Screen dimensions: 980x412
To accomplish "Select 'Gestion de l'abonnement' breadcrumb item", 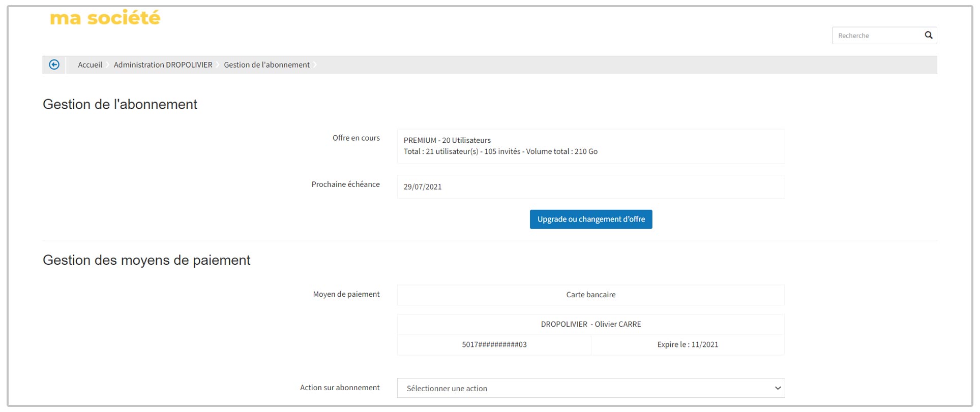I will click(x=266, y=65).
